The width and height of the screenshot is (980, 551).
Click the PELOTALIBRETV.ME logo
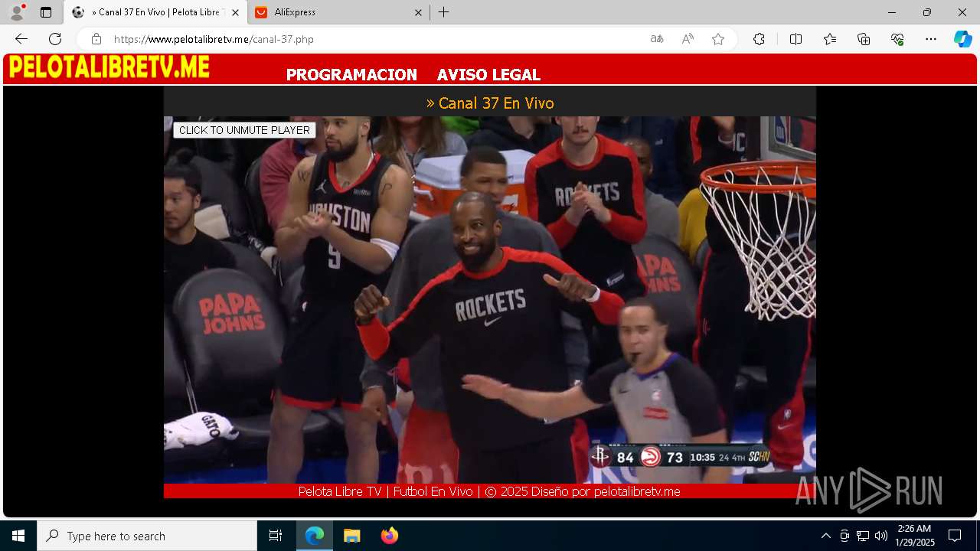coord(109,67)
